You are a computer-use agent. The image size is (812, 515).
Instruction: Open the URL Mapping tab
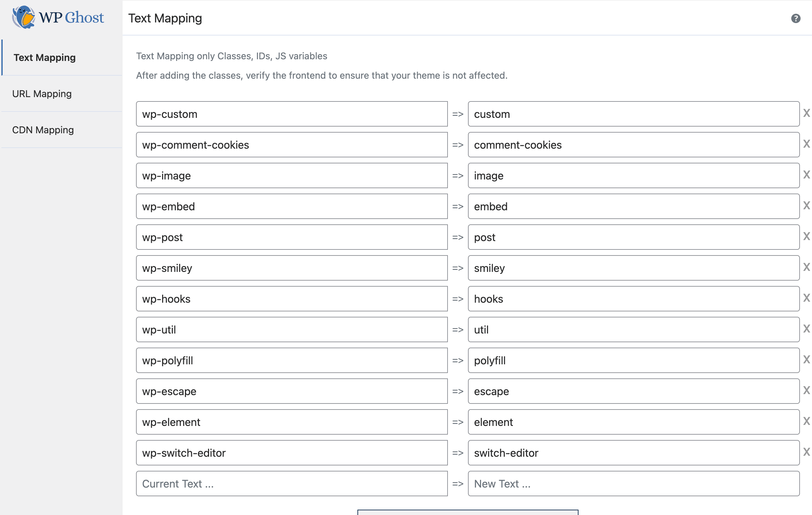tap(42, 94)
